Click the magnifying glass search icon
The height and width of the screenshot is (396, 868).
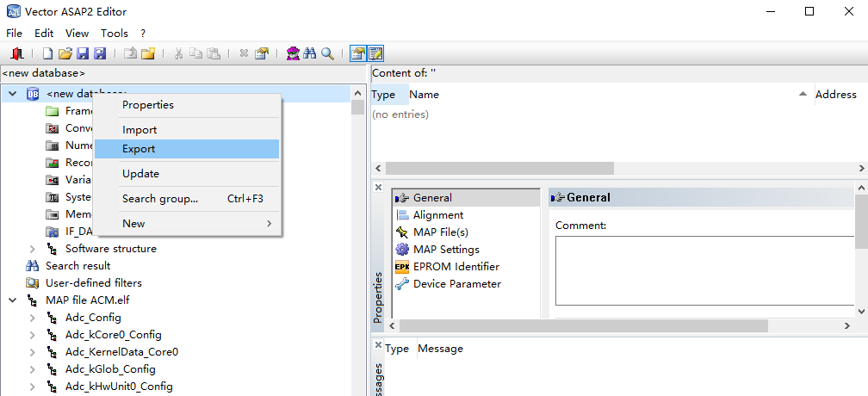point(327,53)
